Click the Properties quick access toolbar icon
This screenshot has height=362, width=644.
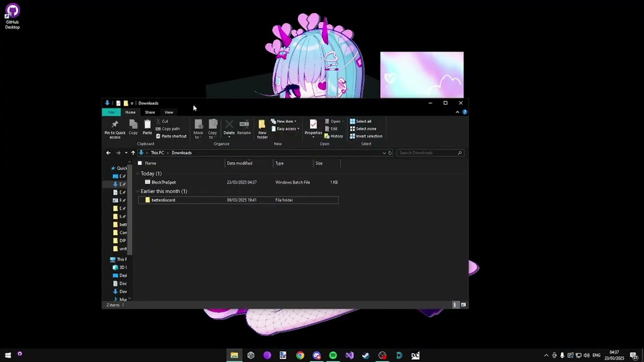[x=118, y=103]
